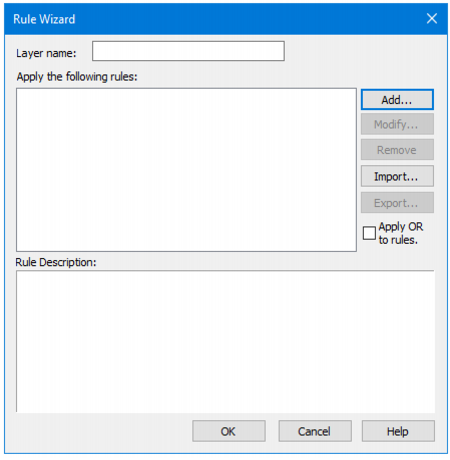Screen dimensions: 450x460
Task: Close the Rule Wizard dialog
Action: [431, 19]
